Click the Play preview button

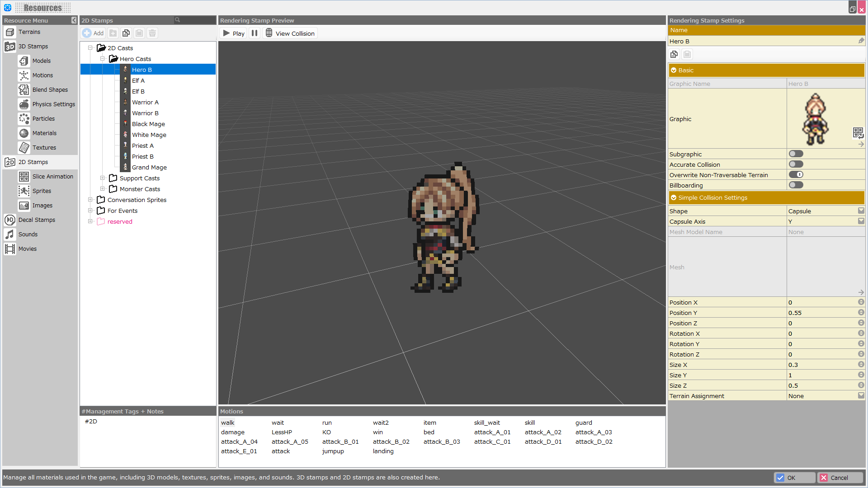pyautogui.click(x=233, y=33)
